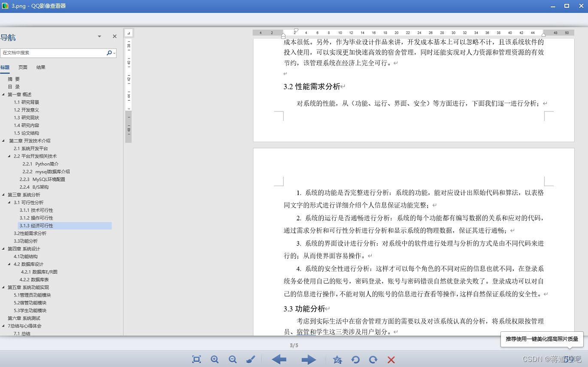Click the QQ影像查看器 app icon in title bar
Screen dimensions: 588x367
point(5,6)
